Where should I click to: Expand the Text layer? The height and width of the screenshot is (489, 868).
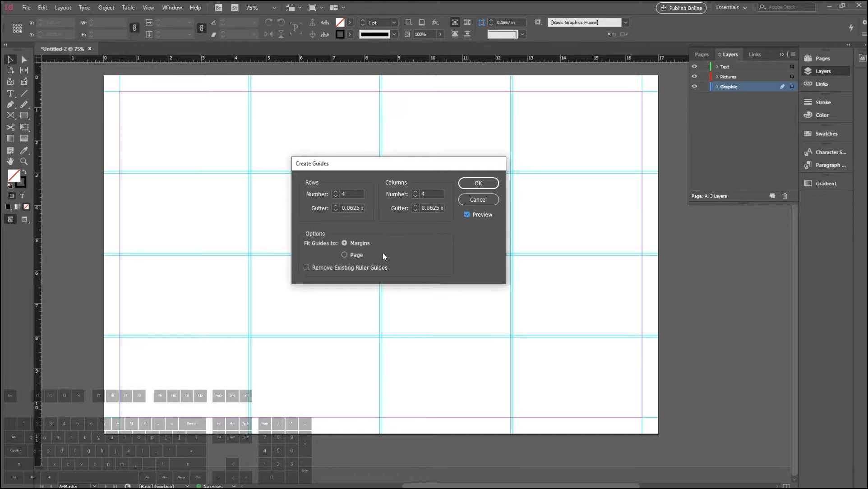click(717, 67)
